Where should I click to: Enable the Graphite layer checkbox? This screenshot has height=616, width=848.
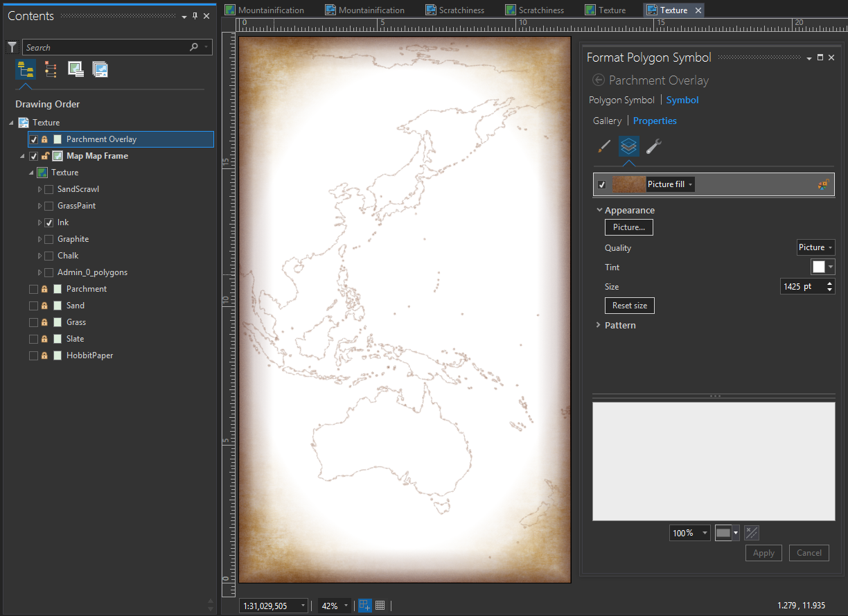coord(49,239)
